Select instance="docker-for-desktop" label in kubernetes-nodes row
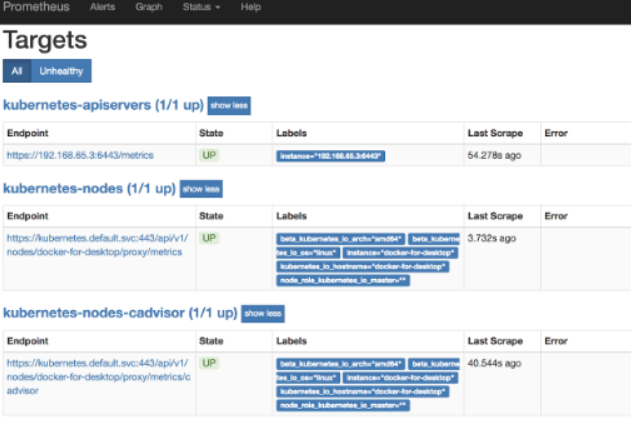 pyautogui.click(x=400, y=253)
